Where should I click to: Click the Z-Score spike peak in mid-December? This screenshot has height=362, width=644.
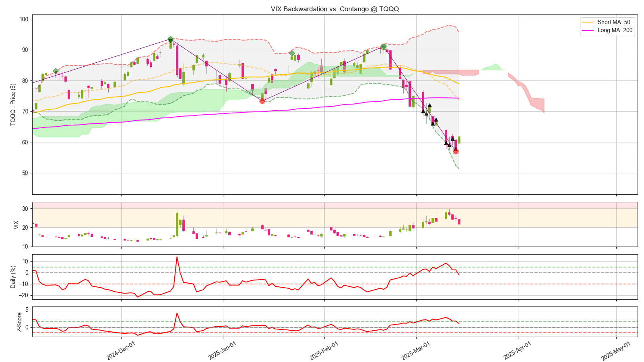(x=177, y=313)
